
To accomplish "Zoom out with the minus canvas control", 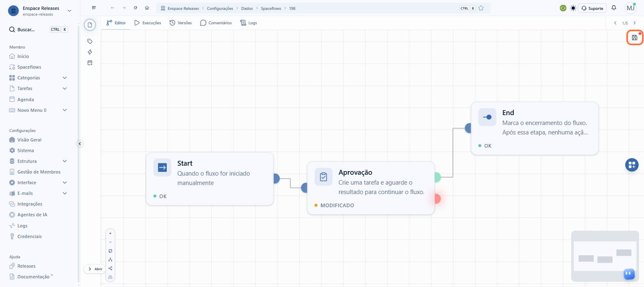I will [x=110, y=242].
